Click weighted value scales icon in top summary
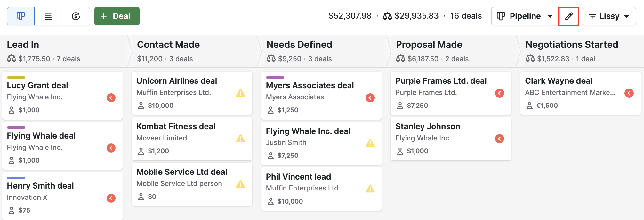 [x=387, y=16]
